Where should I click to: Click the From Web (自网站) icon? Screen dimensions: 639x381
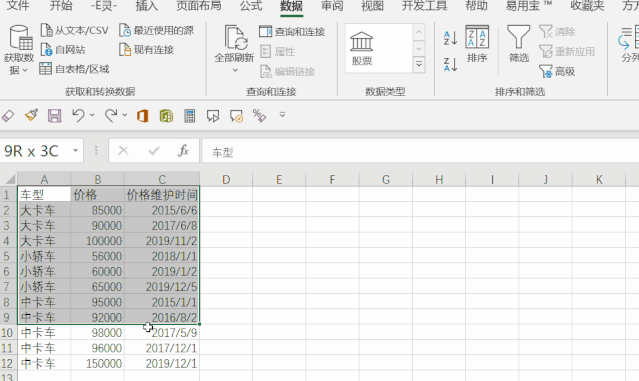[46, 50]
